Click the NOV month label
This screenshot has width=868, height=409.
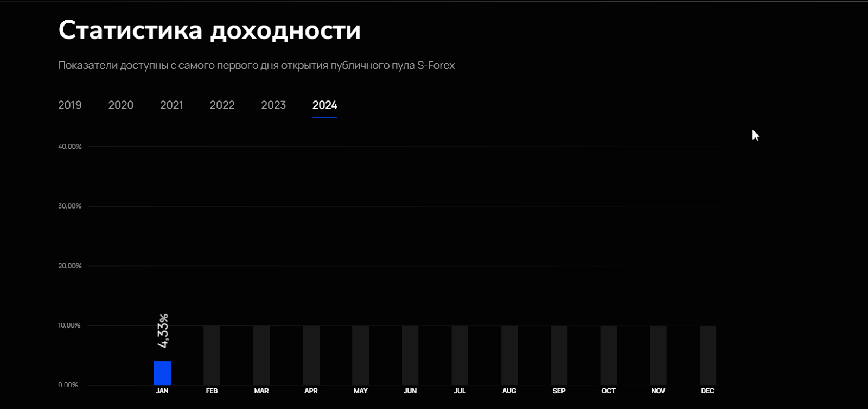coord(658,391)
